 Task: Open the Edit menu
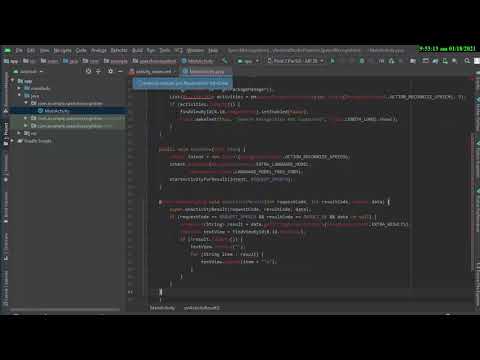tap(31, 50)
